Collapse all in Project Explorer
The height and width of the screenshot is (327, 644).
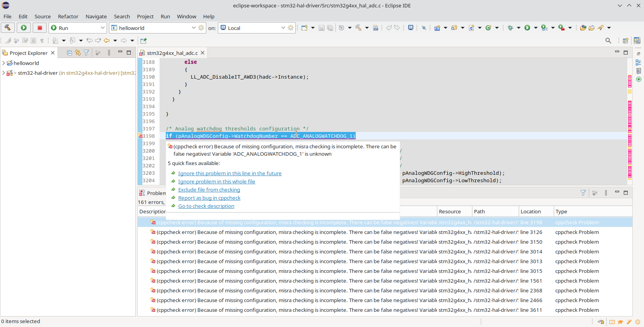click(69, 53)
